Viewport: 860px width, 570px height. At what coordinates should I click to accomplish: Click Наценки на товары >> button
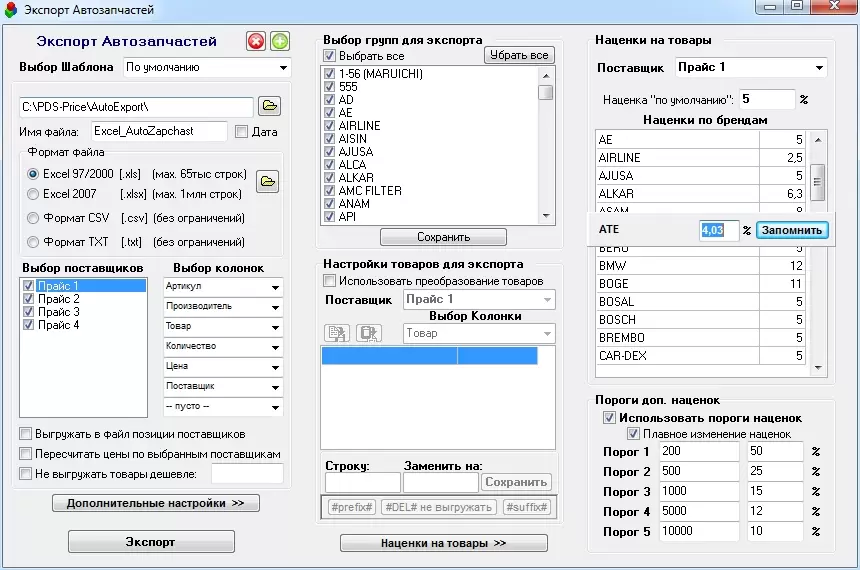443,543
